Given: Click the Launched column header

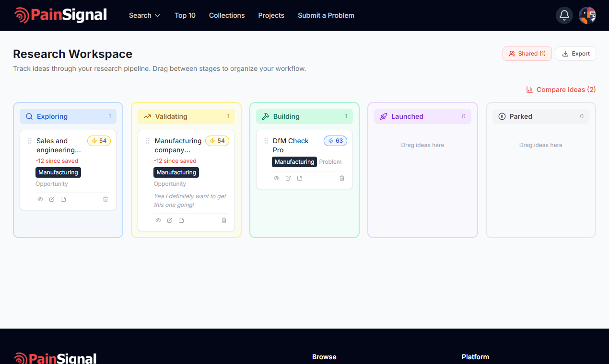Looking at the screenshot, I should (422, 116).
